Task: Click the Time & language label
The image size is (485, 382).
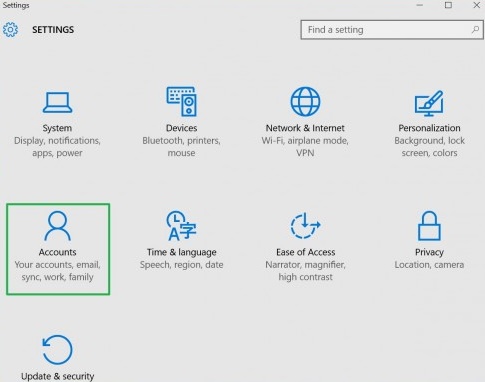Action: [182, 252]
